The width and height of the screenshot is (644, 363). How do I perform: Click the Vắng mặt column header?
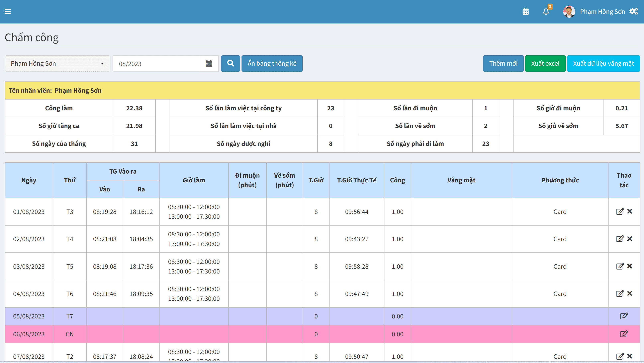[x=461, y=180]
